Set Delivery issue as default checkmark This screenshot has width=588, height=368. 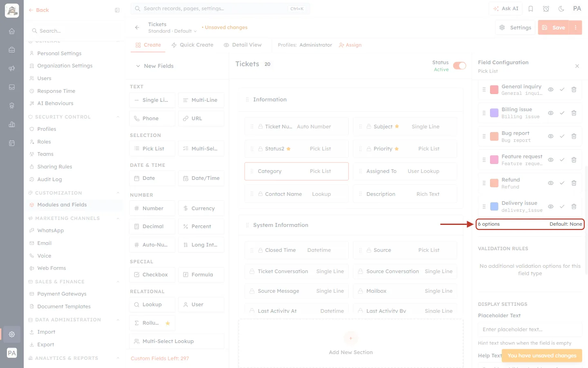coord(562,206)
